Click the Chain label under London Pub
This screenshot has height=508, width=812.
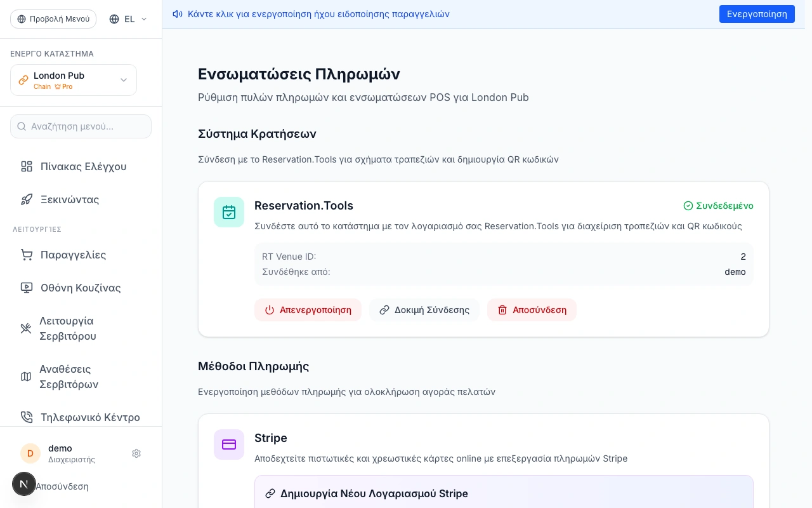(42, 86)
